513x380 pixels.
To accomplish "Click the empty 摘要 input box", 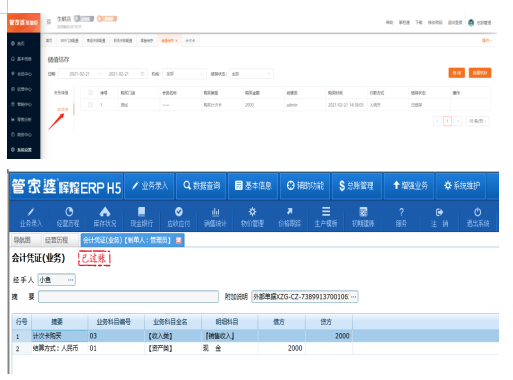I will 128,297.
